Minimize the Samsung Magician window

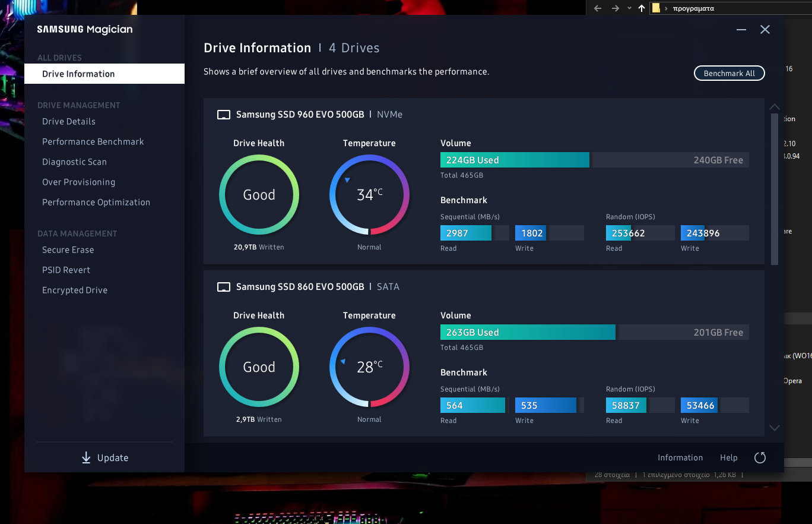(741, 30)
